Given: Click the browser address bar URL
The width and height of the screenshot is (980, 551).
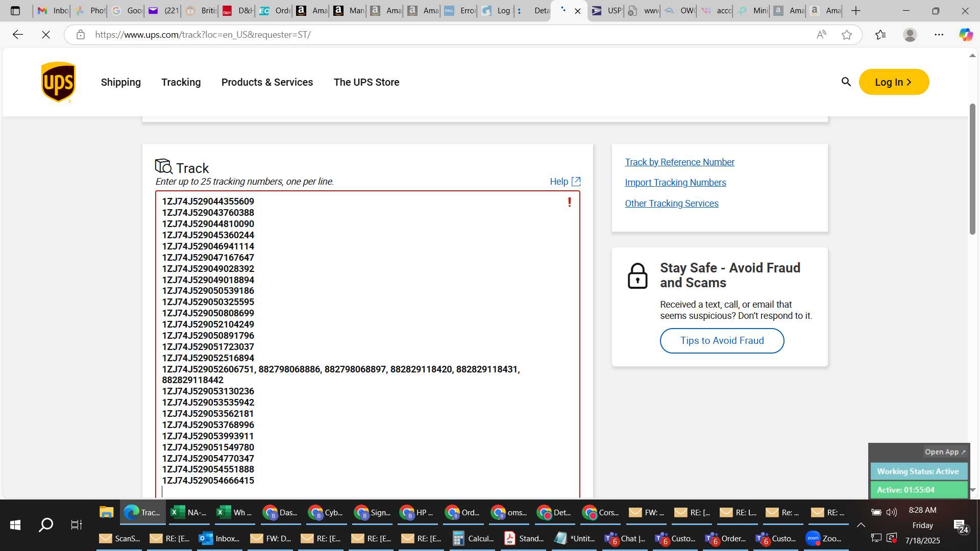Looking at the screenshot, I should [x=203, y=35].
